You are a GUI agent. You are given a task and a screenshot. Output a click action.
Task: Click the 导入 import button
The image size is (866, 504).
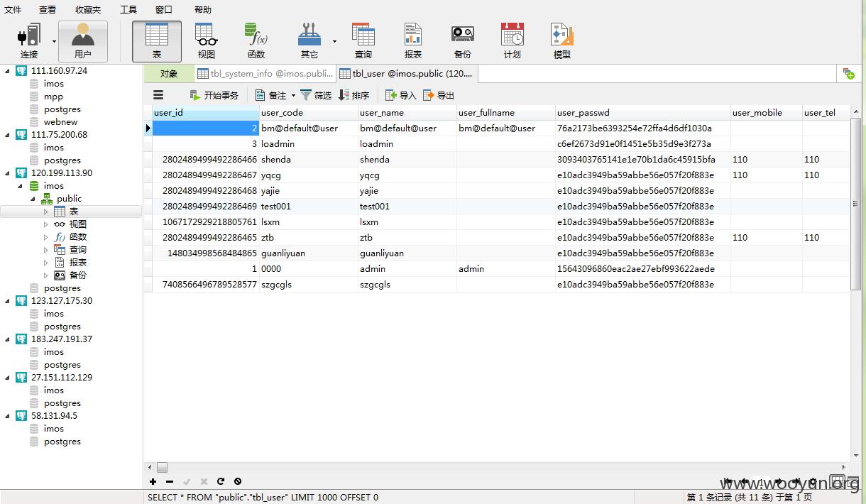click(x=400, y=95)
